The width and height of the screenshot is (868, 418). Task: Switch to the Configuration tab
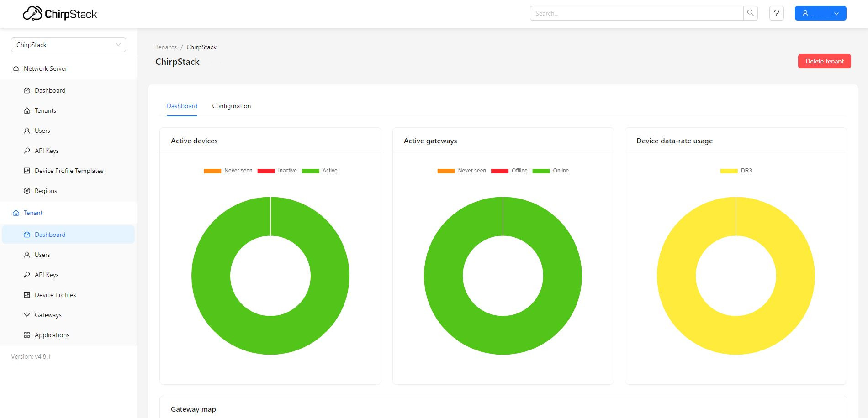(231, 106)
